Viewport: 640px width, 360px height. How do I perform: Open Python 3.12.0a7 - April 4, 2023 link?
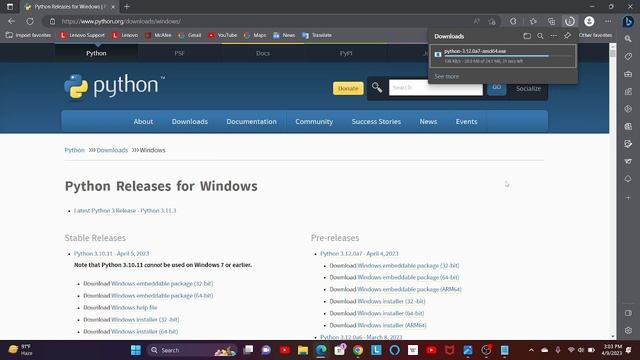pos(359,253)
